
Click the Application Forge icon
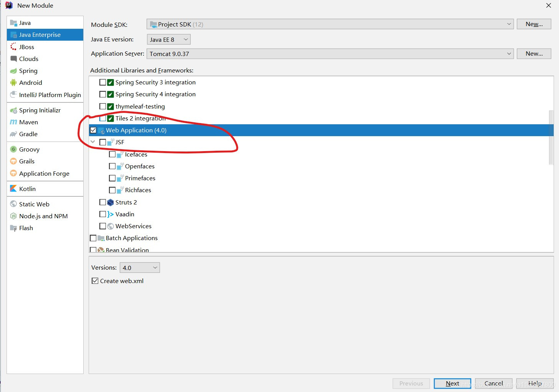(14, 173)
